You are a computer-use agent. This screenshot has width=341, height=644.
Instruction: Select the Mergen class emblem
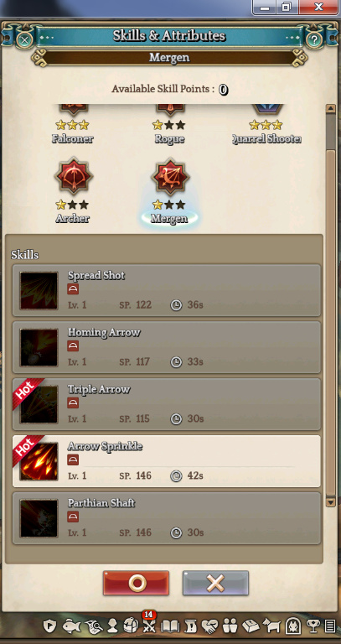tap(169, 177)
